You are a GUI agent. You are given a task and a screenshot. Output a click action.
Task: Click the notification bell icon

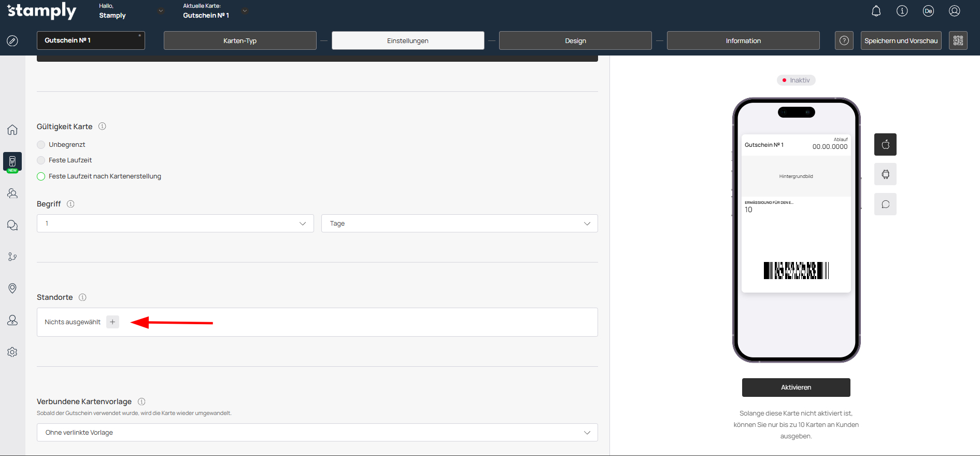(x=876, y=11)
